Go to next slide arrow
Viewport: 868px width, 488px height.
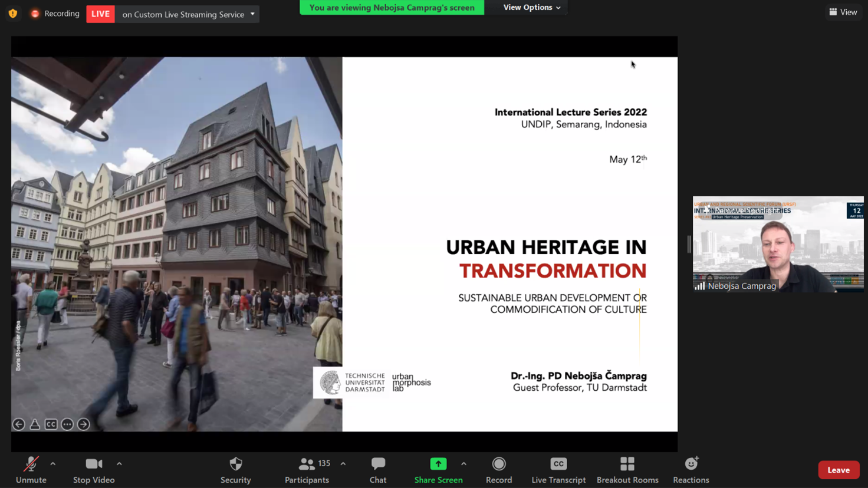coord(84,424)
